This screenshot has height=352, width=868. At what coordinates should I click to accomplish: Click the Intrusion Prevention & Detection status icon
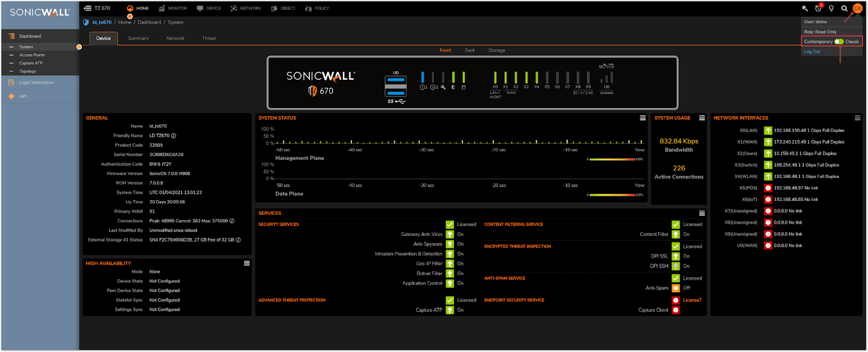point(450,254)
